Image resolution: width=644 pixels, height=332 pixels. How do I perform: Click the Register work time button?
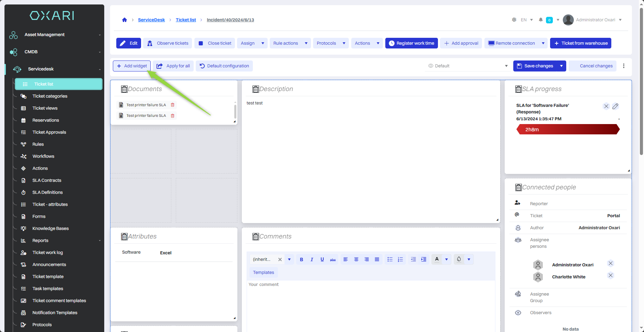(x=411, y=43)
